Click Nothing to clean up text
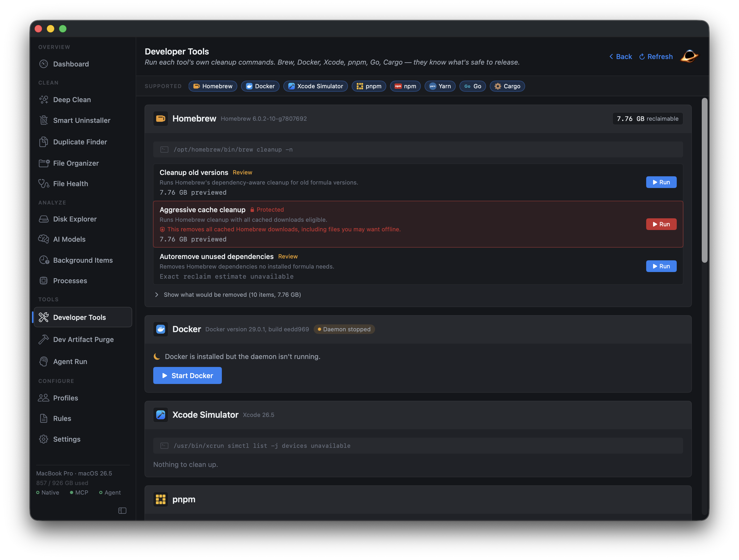The height and width of the screenshot is (560, 739). click(185, 465)
